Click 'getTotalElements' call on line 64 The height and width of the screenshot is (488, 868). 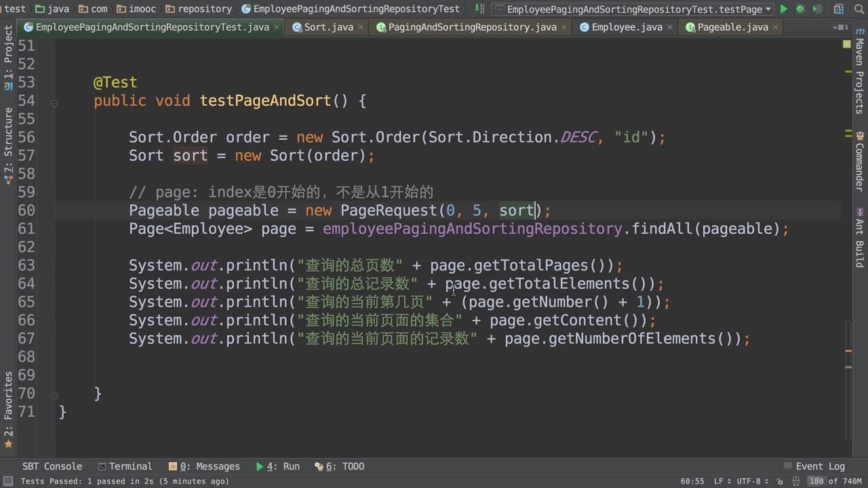(x=559, y=283)
